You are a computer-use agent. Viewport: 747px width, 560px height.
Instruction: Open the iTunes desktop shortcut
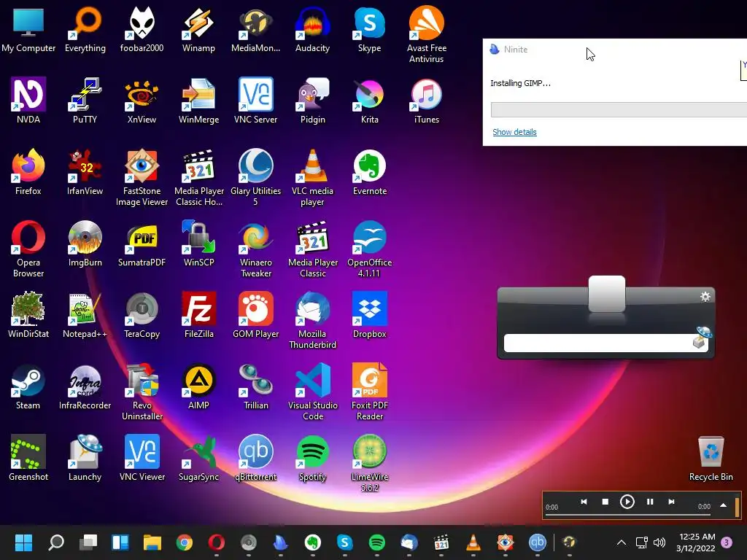(426, 101)
